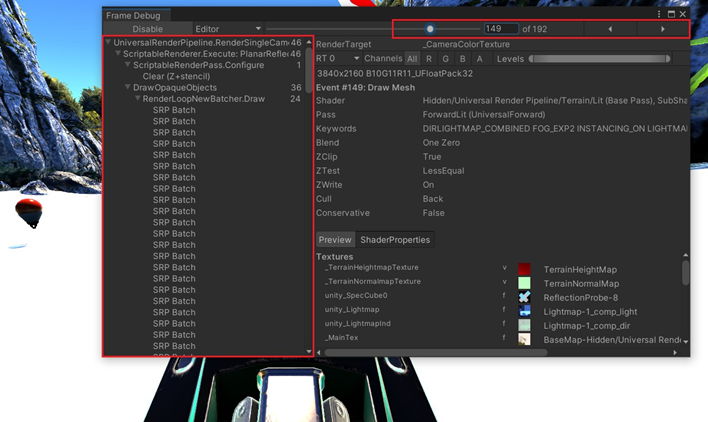Select the RenderLoopNewBatcher.Draw row

204,99
